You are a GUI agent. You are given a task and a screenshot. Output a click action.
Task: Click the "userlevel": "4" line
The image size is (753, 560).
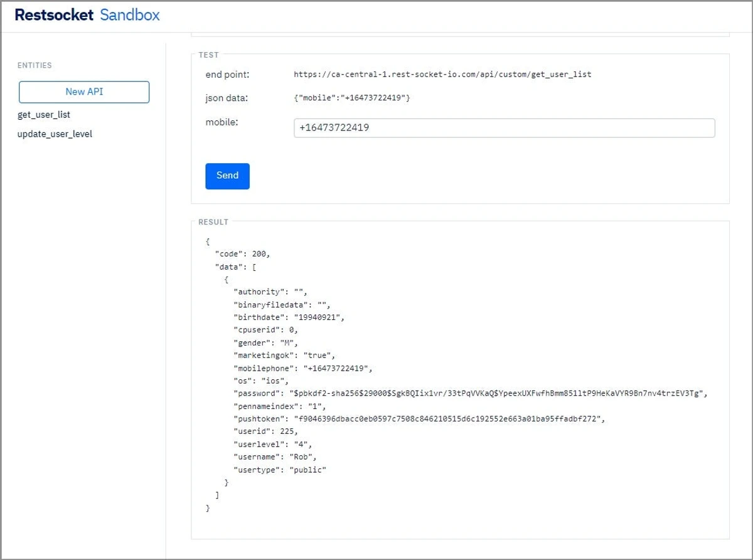[x=272, y=444]
